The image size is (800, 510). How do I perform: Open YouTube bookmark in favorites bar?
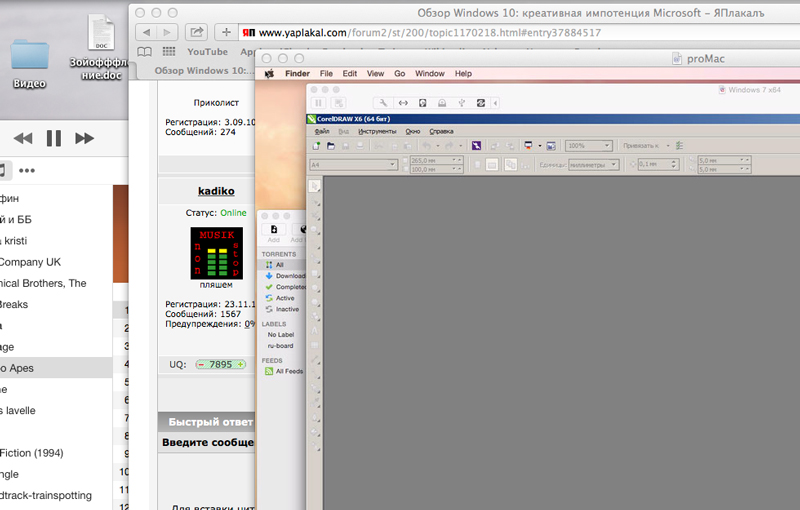207,52
